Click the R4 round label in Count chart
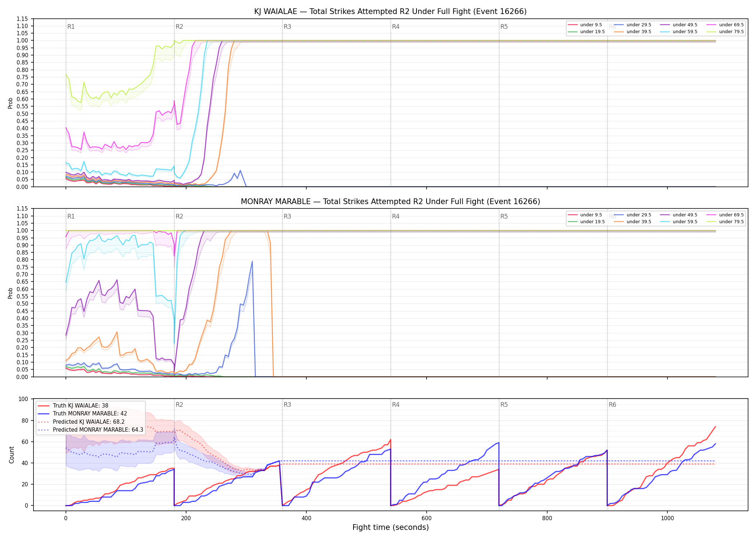Image resolution: width=756 pixels, height=540 pixels. tap(396, 405)
